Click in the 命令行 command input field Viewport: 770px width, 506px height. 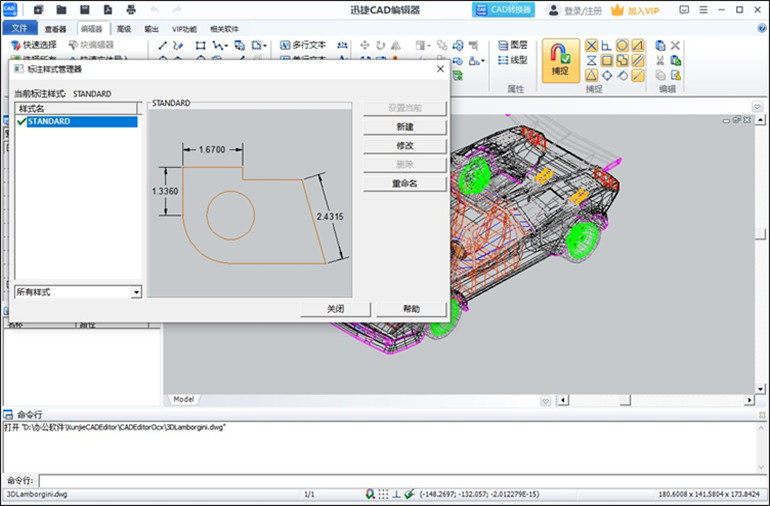(403, 480)
